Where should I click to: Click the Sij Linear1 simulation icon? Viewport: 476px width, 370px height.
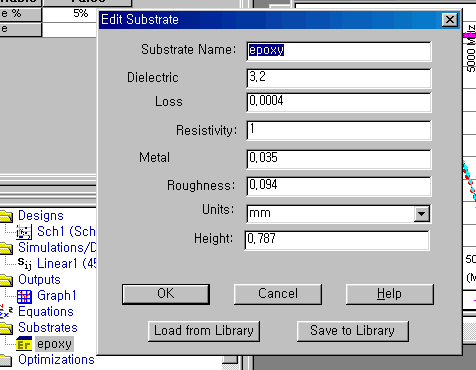coord(25,264)
